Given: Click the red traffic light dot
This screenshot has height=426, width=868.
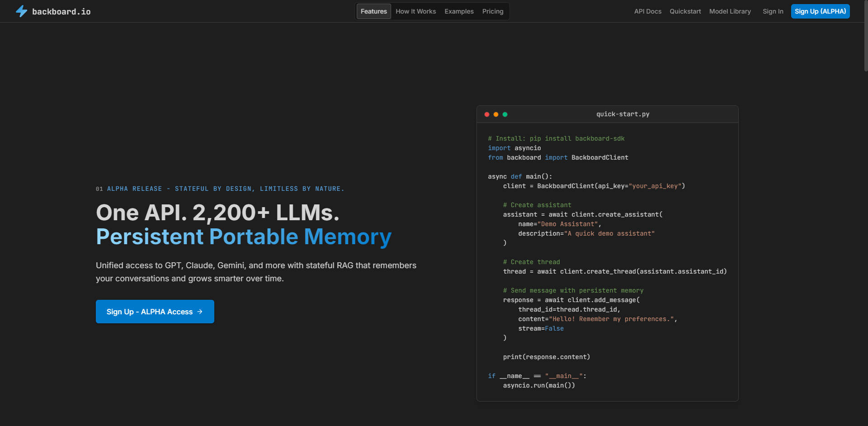Looking at the screenshot, I should tap(487, 114).
